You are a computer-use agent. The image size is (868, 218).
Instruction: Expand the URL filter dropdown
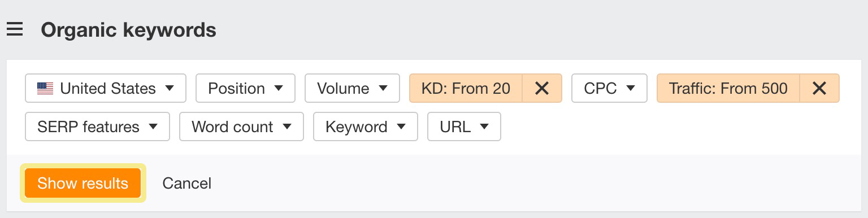464,127
